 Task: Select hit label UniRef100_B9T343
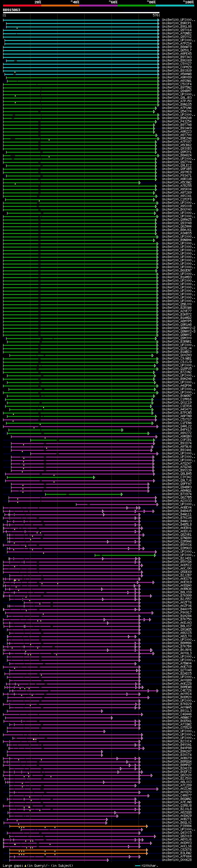click(176, 57)
